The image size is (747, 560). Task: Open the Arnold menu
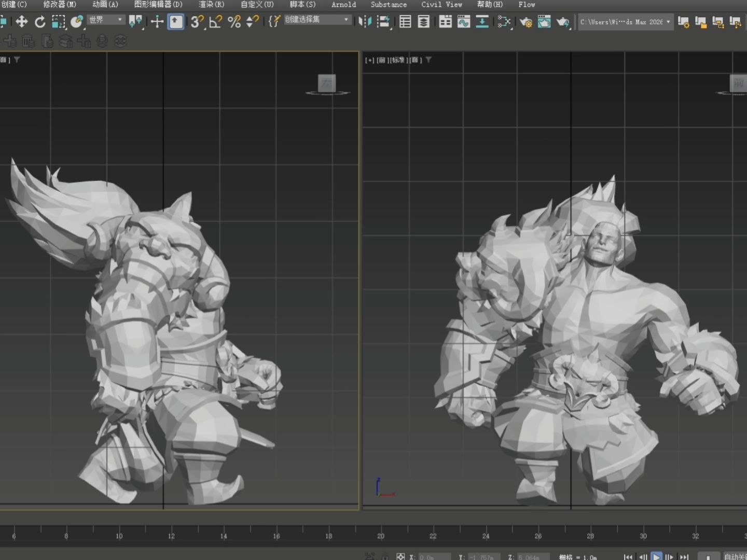[x=344, y=5]
